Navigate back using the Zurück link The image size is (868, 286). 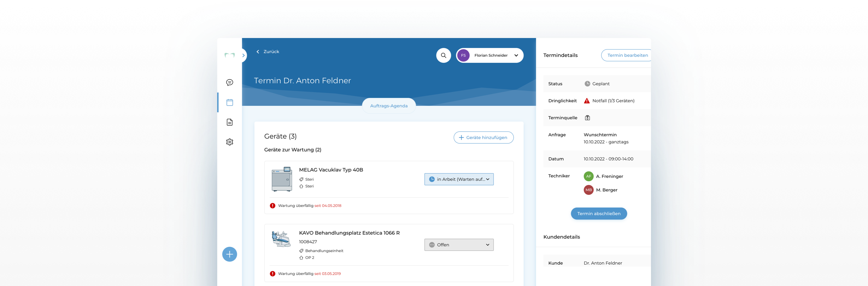(268, 51)
